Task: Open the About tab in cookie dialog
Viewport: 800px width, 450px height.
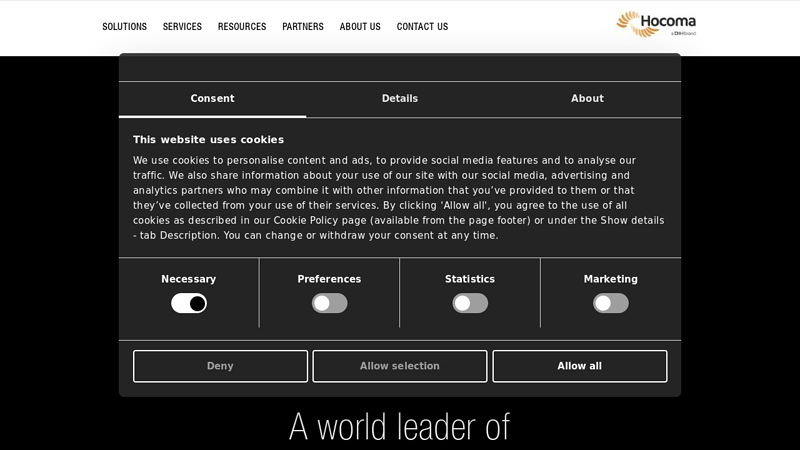Action: tap(587, 99)
